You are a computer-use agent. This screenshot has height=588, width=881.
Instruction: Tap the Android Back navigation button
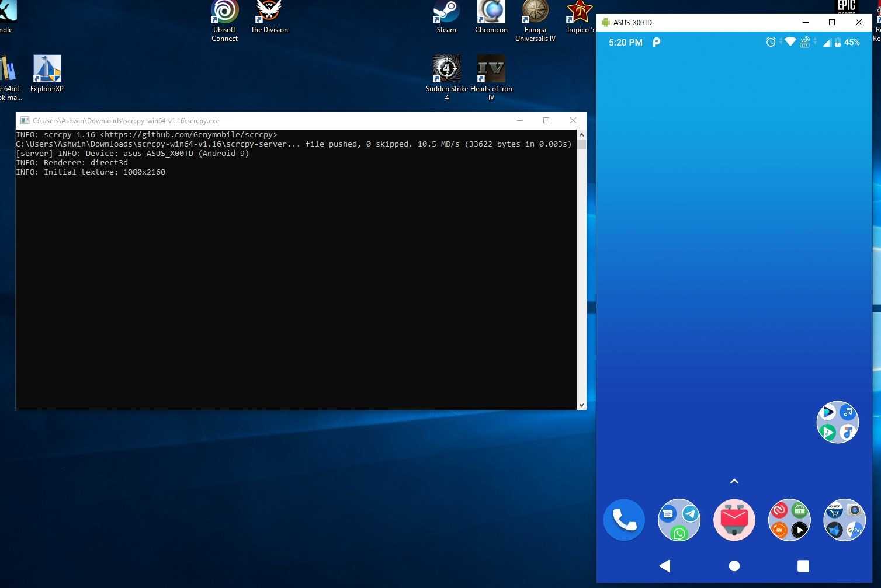pyautogui.click(x=665, y=565)
